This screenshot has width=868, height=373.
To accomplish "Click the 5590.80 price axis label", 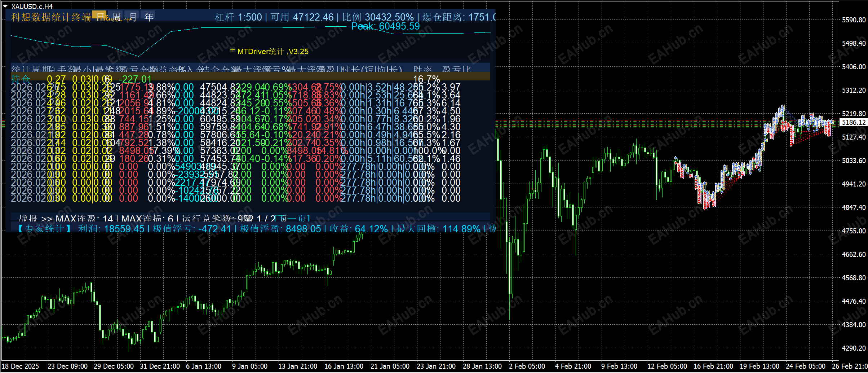I will pos(854,20).
